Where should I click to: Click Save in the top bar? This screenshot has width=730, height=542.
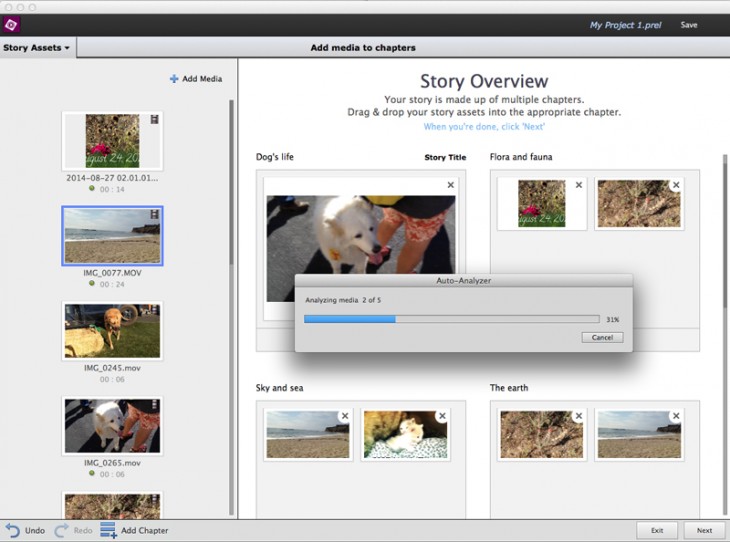[689, 25]
